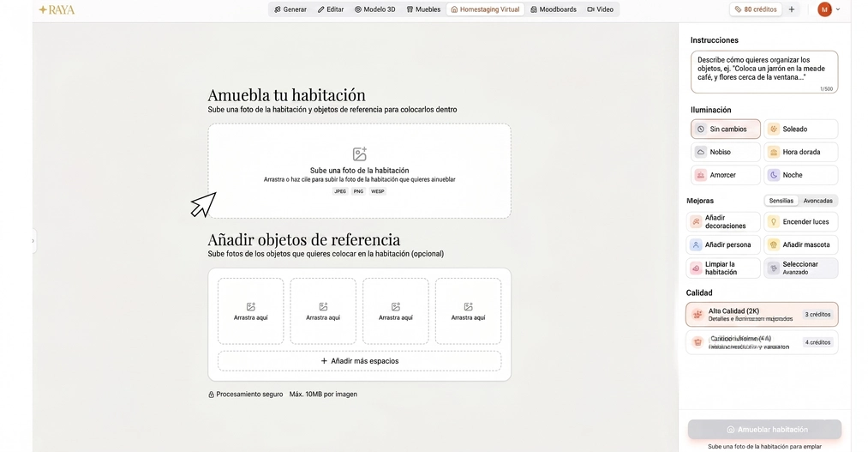Switch Mejoras to Sensillas

[x=781, y=201]
